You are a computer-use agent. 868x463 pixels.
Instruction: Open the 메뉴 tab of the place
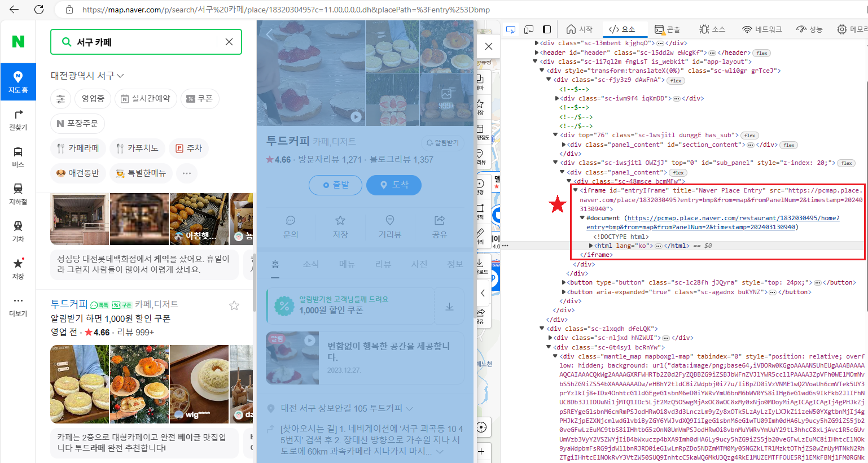tap(347, 264)
